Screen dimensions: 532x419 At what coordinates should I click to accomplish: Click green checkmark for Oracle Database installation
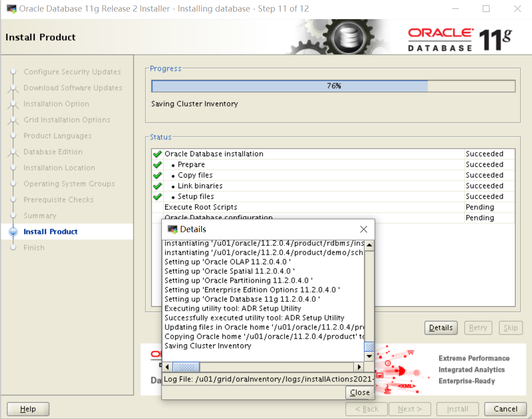157,154
